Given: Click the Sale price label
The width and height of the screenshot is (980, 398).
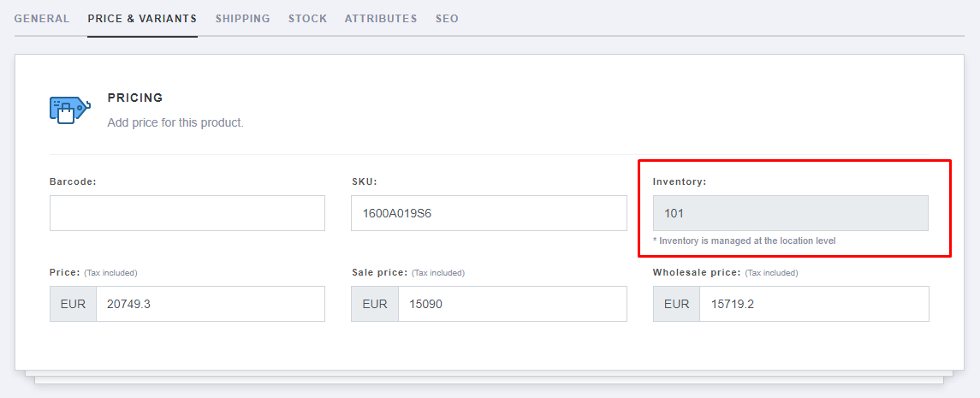Looking at the screenshot, I should 379,273.
